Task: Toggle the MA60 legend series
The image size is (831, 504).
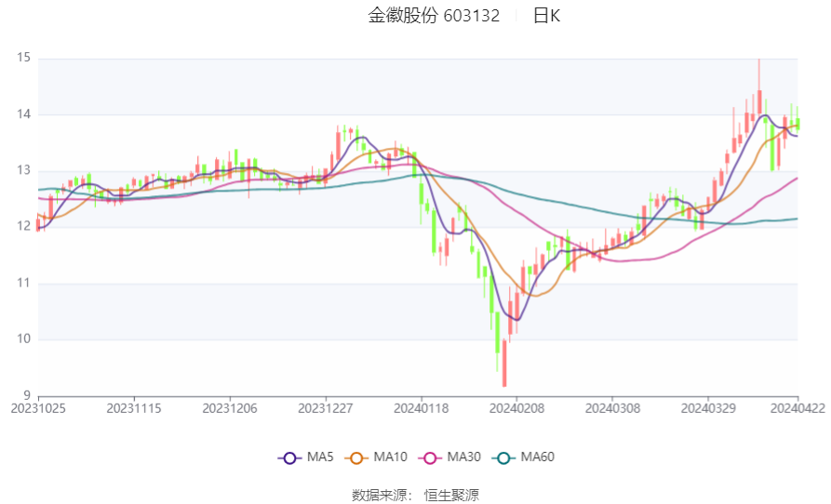Action: [x=523, y=458]
